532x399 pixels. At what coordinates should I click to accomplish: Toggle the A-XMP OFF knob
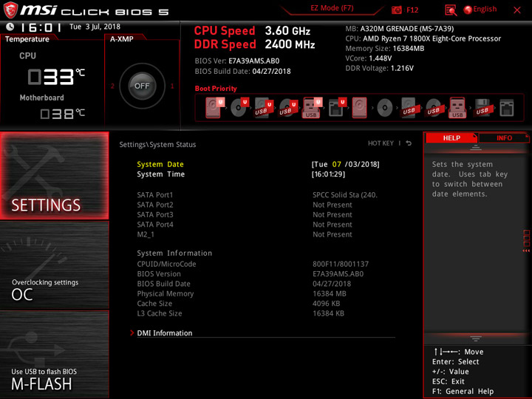(142, 86)
